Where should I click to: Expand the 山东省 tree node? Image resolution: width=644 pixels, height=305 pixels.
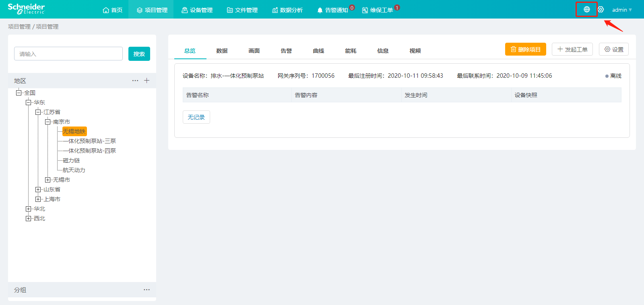38,189
